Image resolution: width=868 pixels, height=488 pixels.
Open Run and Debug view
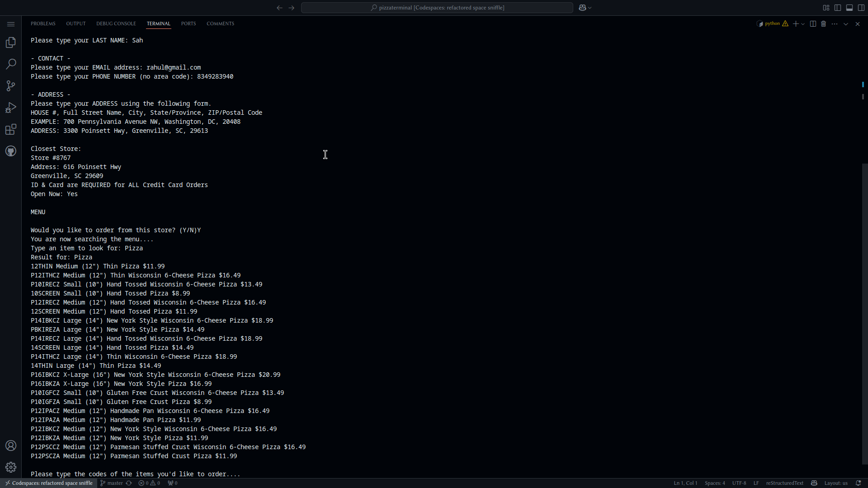click(11, 108)
